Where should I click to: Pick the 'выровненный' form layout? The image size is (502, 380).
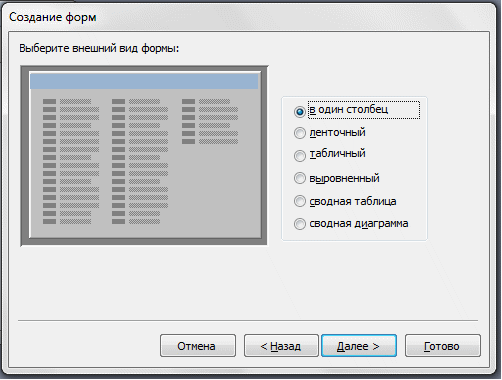pyautogui.click(x=300, y=178)
